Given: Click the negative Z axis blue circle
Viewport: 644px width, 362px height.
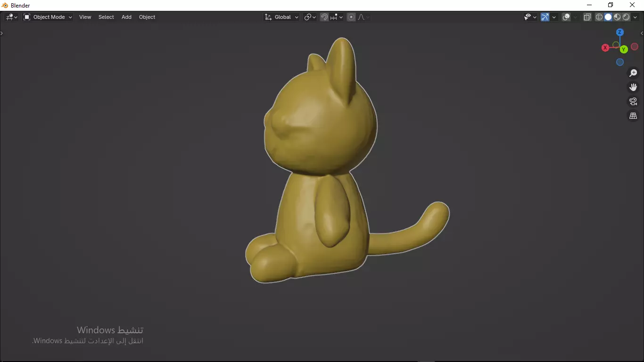Looking at the screenshot, I should click(x=620, y=62).
